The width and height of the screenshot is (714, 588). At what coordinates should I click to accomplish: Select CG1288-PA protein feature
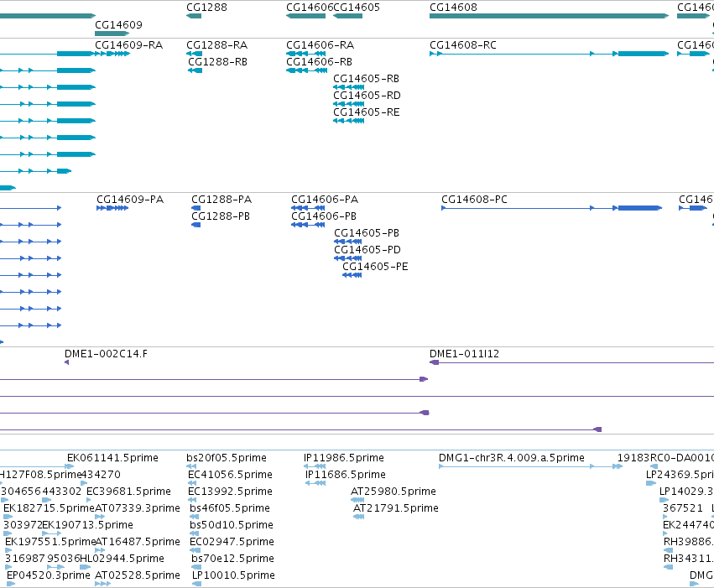click(x=195, y=208)
